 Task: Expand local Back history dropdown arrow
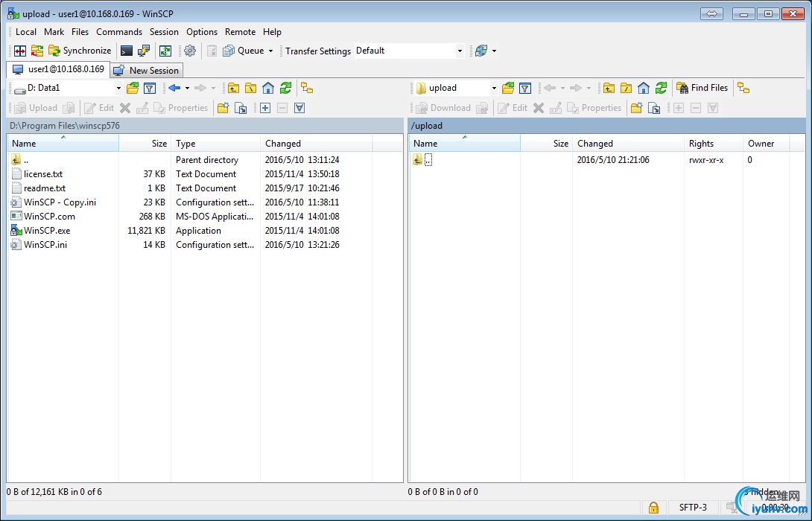[x=187, y=89]
